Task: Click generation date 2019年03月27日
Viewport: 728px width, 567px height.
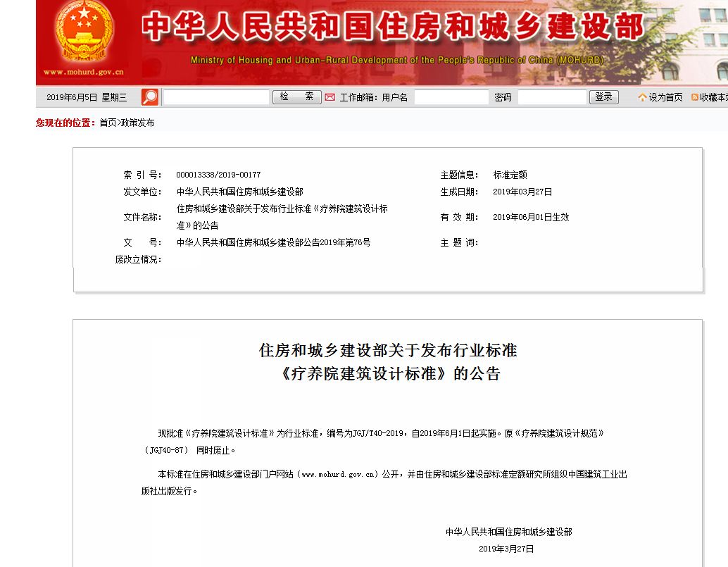Action: [522, 192]
